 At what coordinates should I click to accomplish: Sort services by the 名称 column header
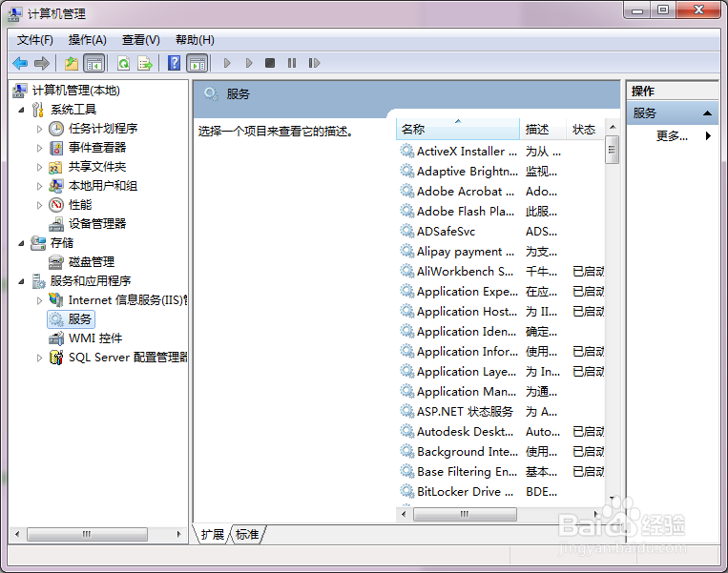click(457, 129)
